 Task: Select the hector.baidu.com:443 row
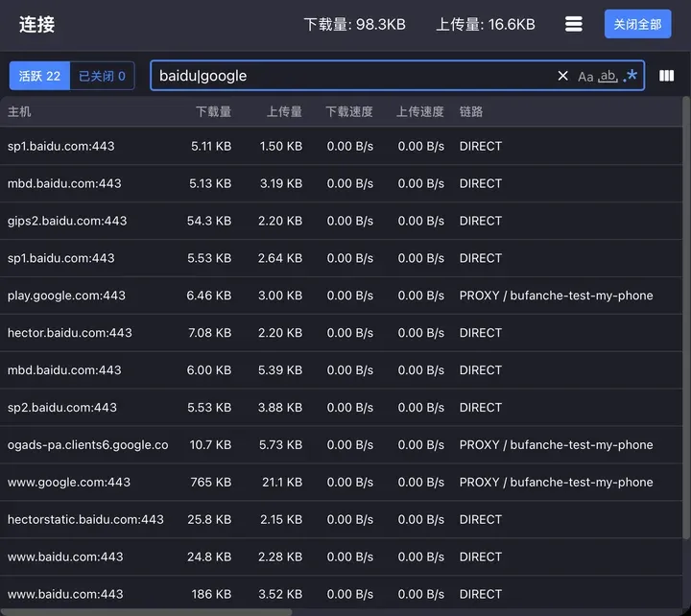341,333
